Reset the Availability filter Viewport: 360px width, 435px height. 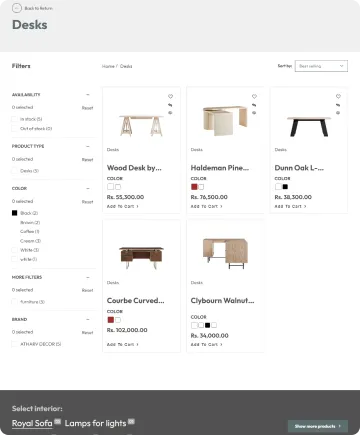pos(87,108)
